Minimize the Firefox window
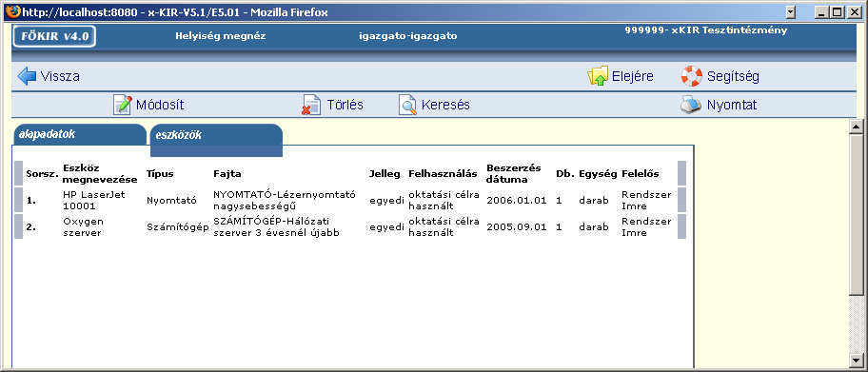Image resolution: width=868 pixels, height=372 pixels. point(822,12)
